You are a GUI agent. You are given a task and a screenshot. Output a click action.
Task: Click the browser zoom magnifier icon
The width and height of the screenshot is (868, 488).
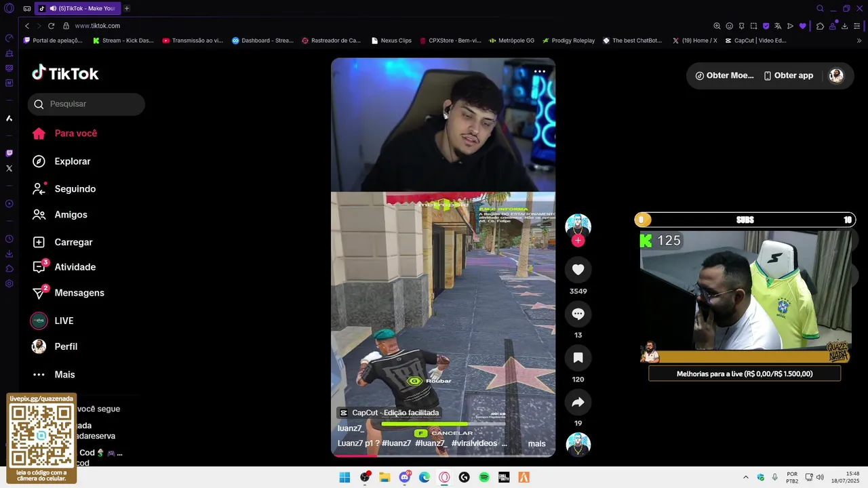pos(717,26)
